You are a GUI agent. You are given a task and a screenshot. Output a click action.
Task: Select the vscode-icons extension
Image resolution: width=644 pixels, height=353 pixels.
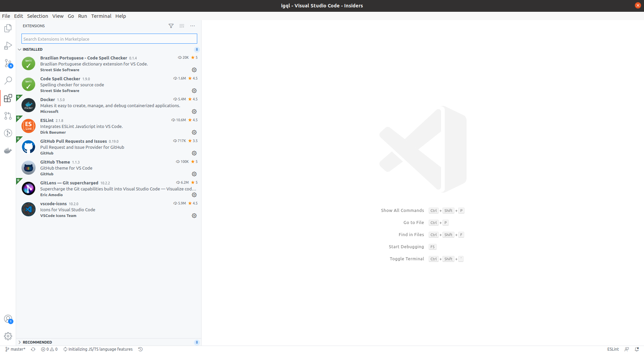[x=109, y=209]
